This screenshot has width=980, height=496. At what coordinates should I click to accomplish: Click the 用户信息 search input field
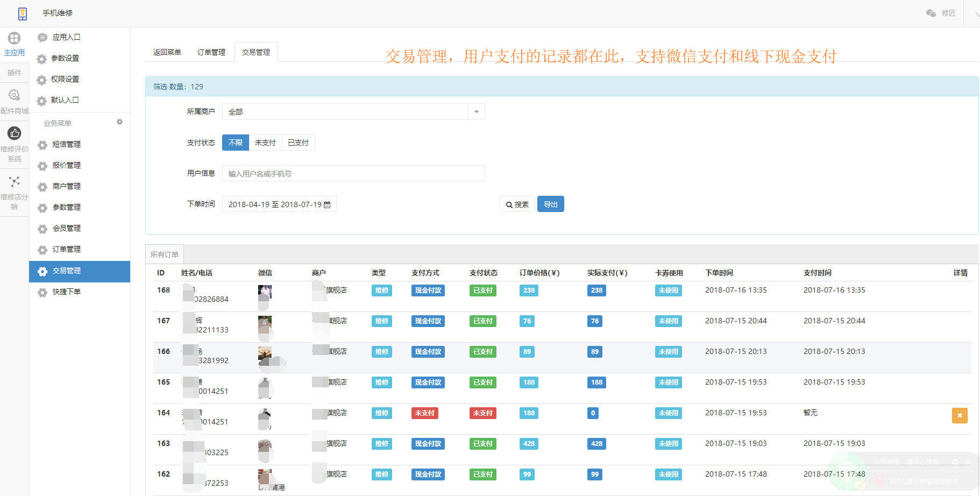(x=353, y=173)
